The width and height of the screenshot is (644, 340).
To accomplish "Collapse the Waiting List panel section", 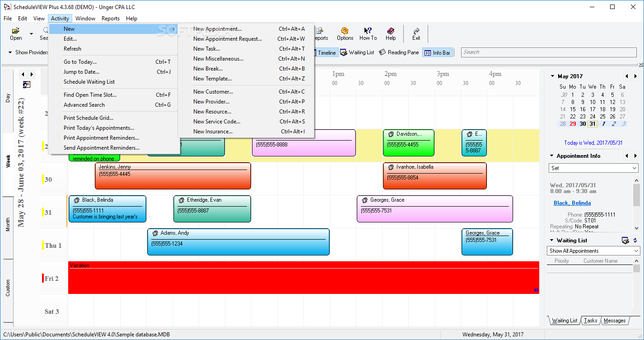I will pos(552,241).
